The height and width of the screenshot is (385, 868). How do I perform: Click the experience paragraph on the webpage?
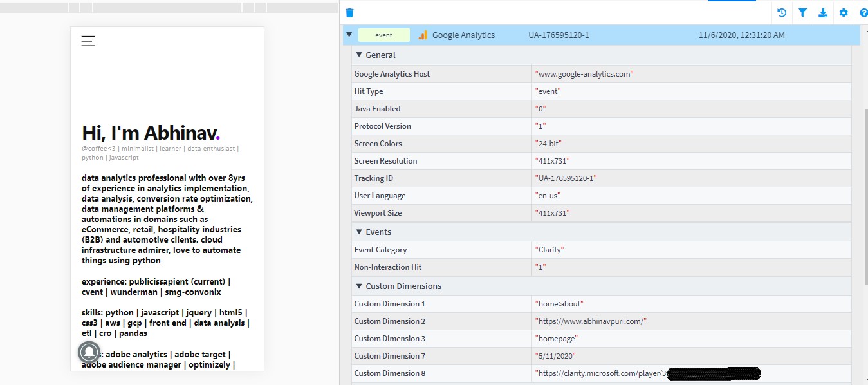click(156, 286)
